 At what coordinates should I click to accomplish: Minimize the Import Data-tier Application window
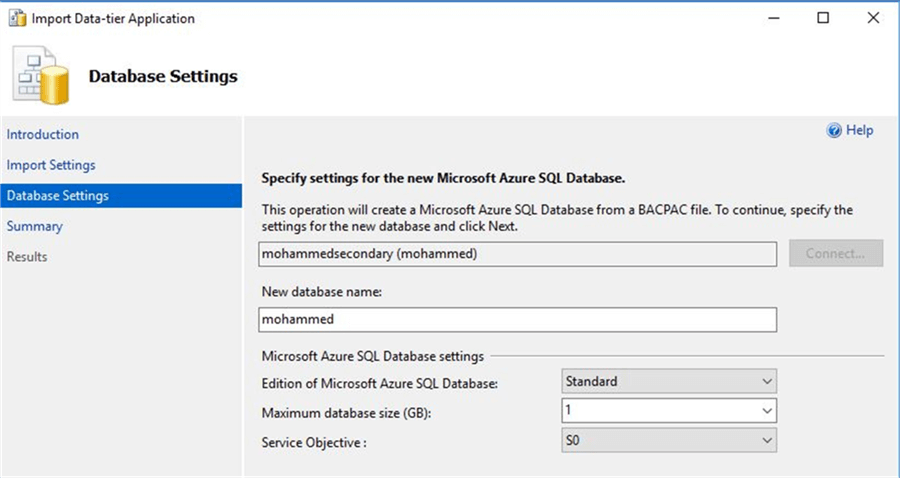coord(774,18)
